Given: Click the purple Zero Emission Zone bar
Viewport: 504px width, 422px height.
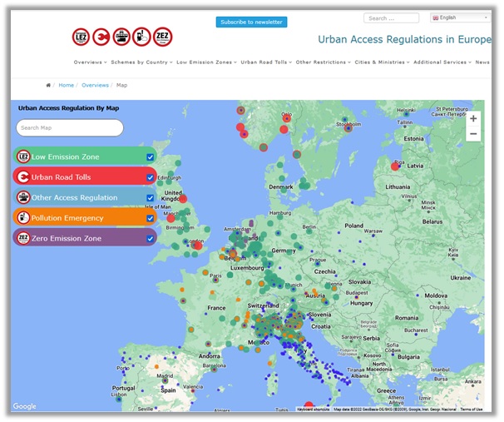Looking at the screenshot, I should coord(85,238).
